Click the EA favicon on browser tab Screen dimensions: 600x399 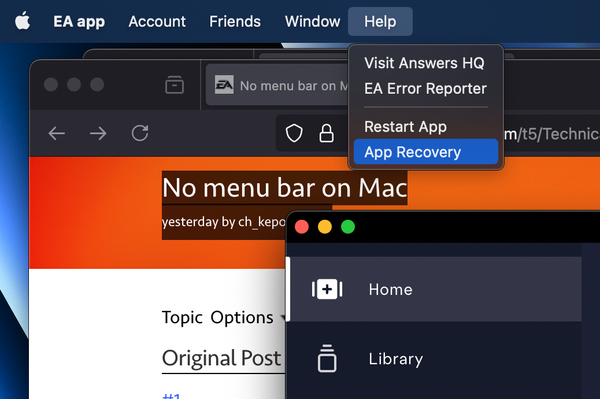[x=224, y=85]
